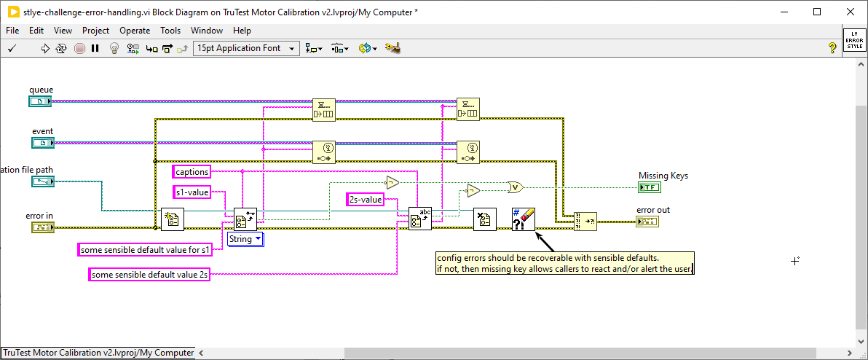Click the Run Continuously button
Viewport: 868px width, 360px height.
(x=61, y=48)
